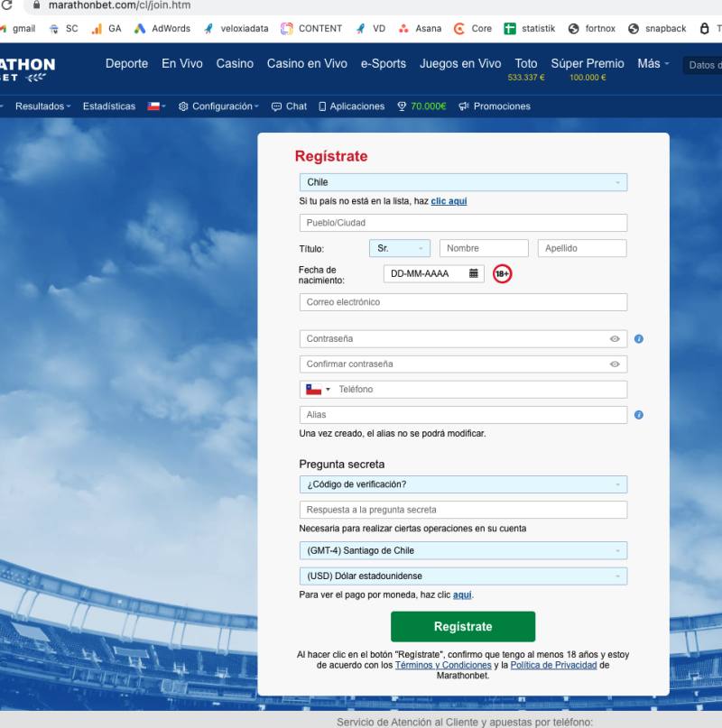This screenshot has height=728, width=722.
Task: Click the 70.000€ trophy prize link
Action: (421, 106)
